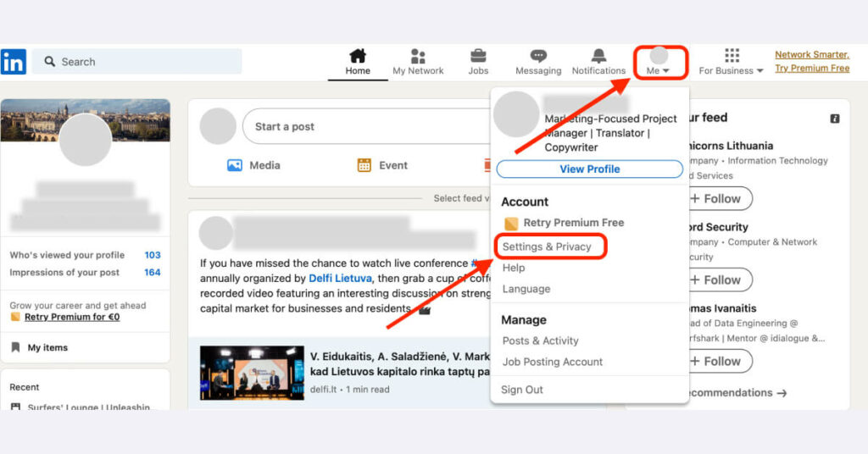868x454 pixels.
Task: Click the View Profile button
Action: pos(590,169)
